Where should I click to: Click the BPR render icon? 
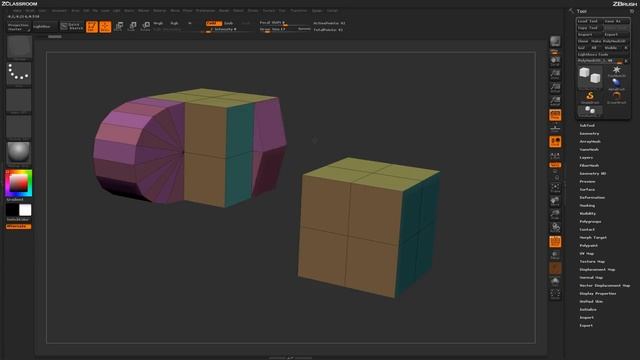[x=555, y=41]
